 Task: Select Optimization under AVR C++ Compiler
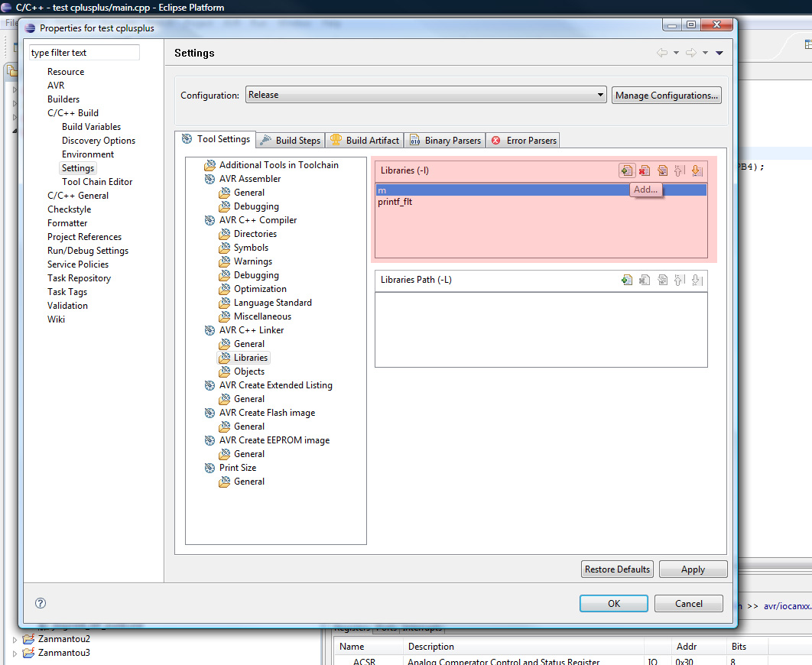click(260, 289)
